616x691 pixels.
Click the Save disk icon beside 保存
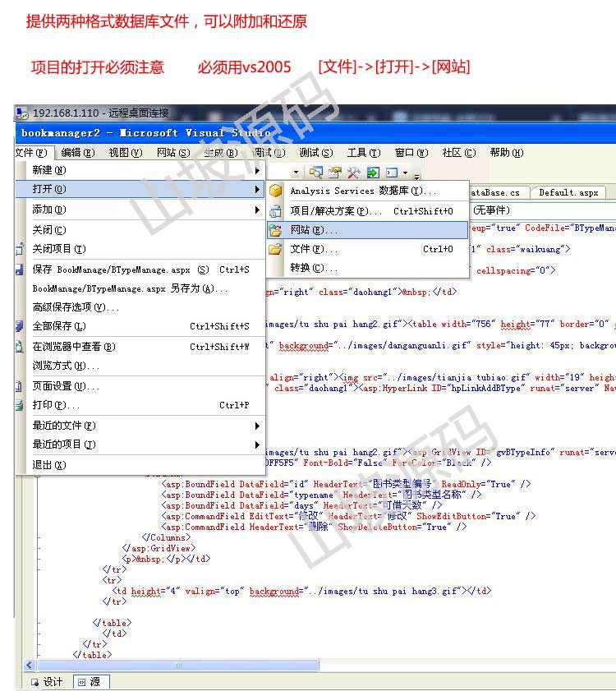click(20, 269)
